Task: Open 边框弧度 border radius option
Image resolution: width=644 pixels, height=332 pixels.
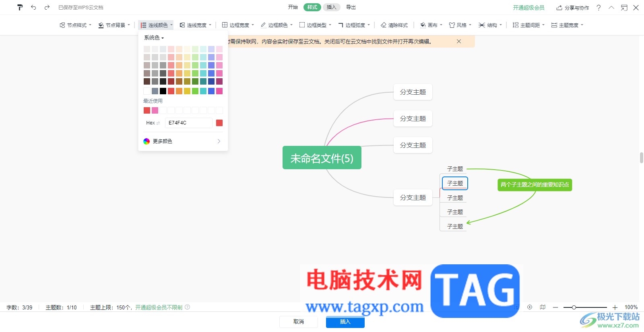Action: [354, 25]
